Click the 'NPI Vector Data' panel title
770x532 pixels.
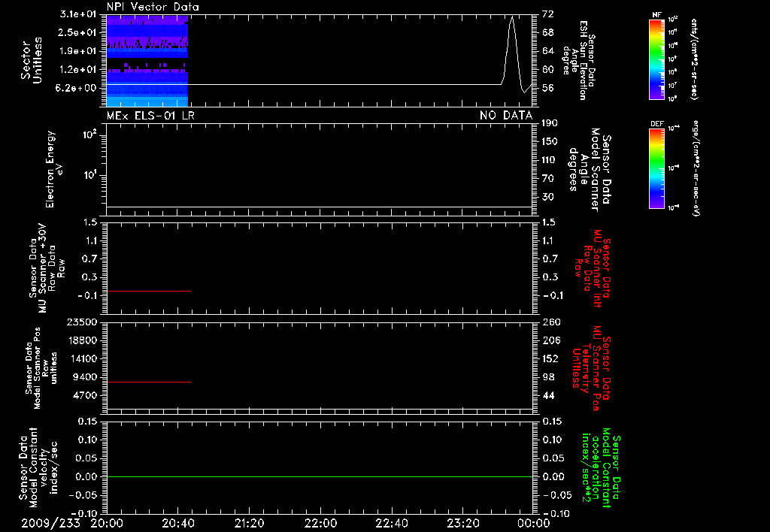coord(153,7)
